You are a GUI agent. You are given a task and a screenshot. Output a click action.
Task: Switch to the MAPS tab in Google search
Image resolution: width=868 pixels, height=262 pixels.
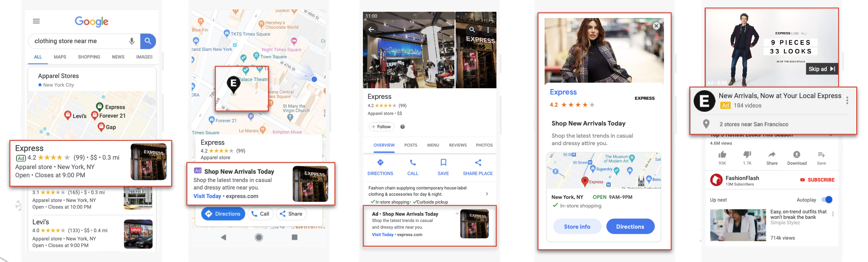click(x=60, y=57)
